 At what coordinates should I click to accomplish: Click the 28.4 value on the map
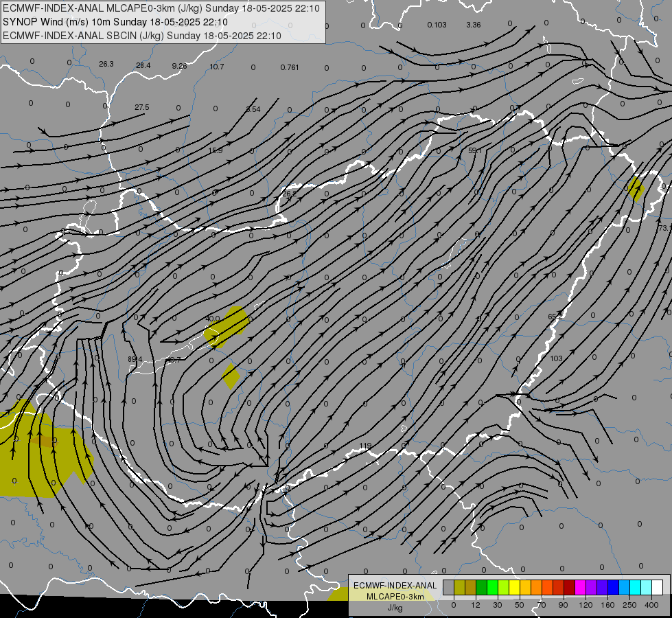(x=143, y=66)
